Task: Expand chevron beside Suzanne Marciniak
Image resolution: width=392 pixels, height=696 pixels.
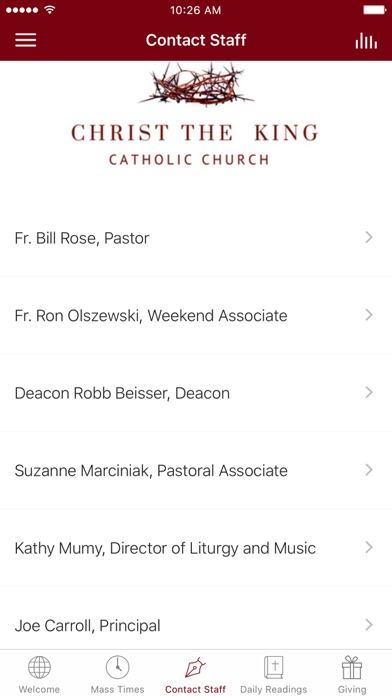Action: pos(369,470)
